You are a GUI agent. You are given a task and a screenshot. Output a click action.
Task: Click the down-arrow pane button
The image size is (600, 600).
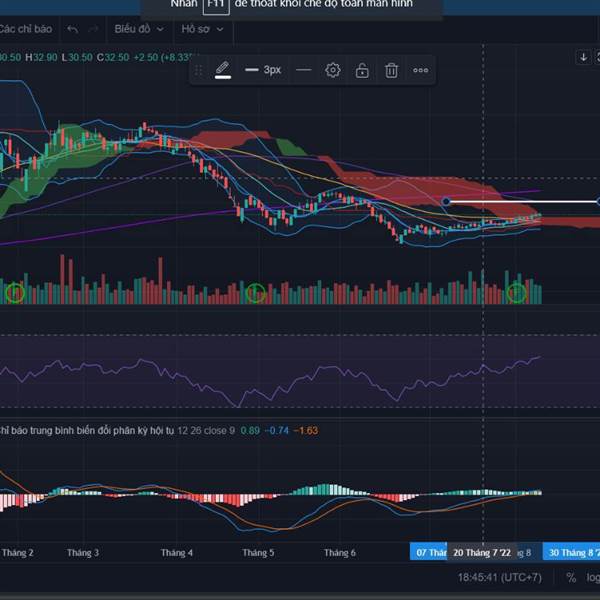pos(583,57)
